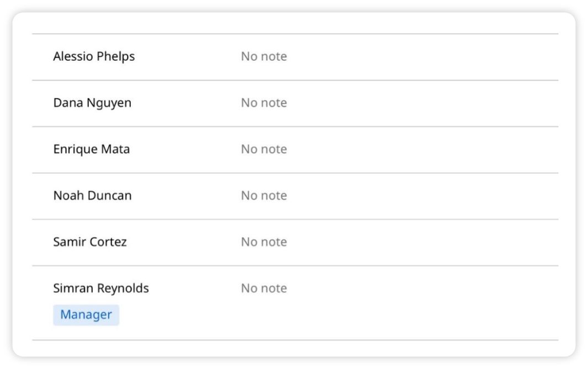Screen dimensions: 588x369
Task: Click empty area right of Samir Cortez's note
Action: pyautogui.click(x=422, y=243)
